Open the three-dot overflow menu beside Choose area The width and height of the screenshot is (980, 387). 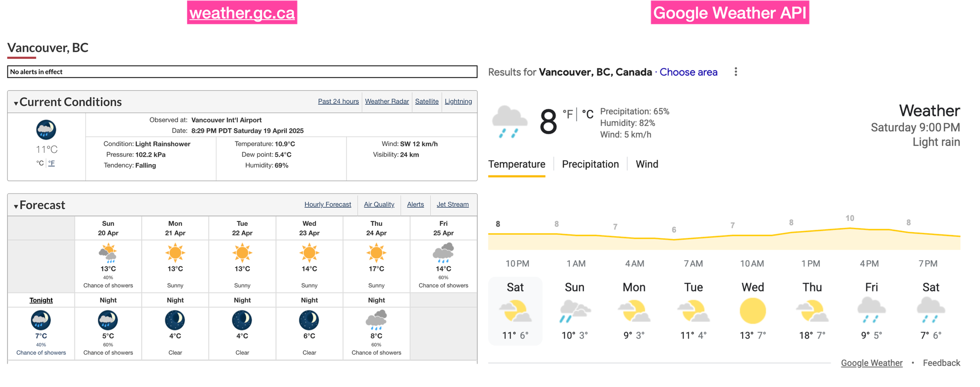(735, 72)
